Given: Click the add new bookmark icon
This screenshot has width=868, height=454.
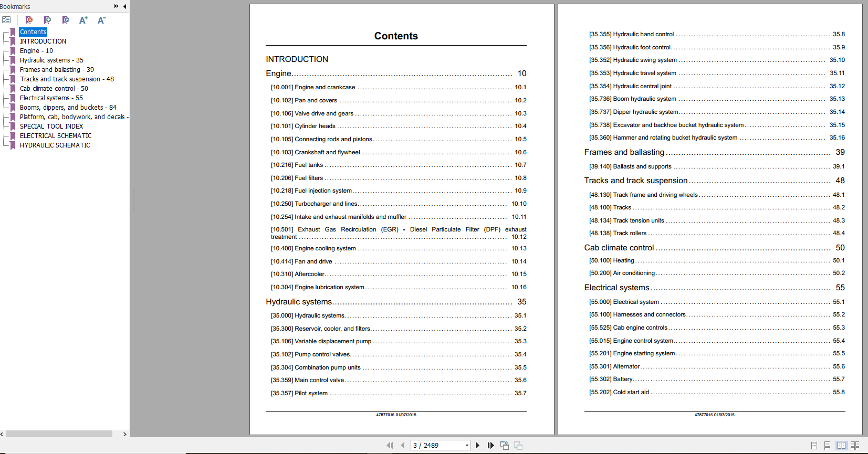Looking at the screenshot, I should click(x=47, y=20).
